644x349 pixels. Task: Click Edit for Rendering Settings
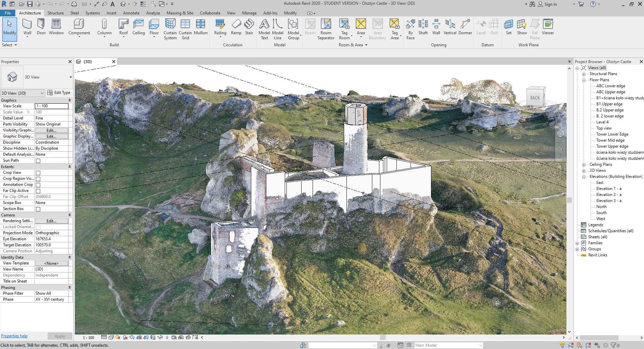pos(51,221)
